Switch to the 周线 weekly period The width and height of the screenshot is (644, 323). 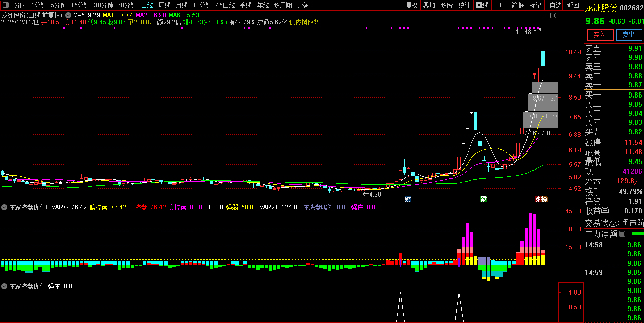coord(165,5)
